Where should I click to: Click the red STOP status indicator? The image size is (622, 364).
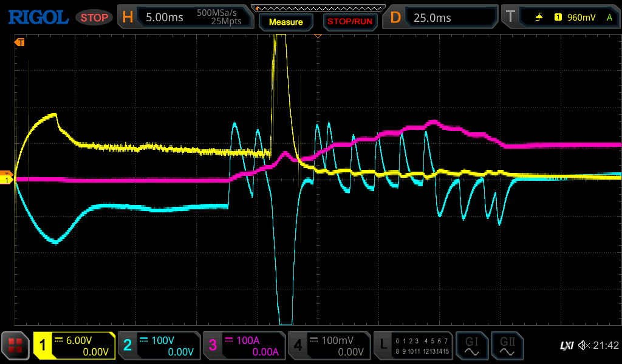click(x=94, y=18)
